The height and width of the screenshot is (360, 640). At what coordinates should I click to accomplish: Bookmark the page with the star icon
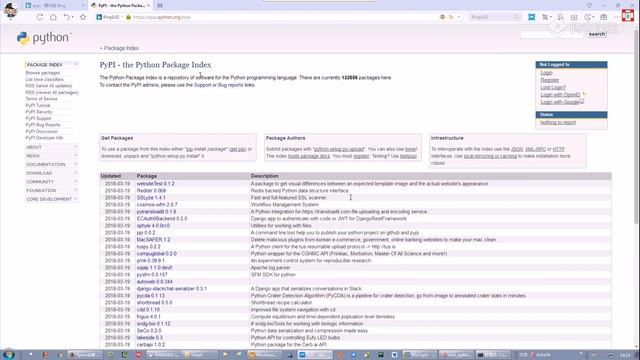pos(83,17)
